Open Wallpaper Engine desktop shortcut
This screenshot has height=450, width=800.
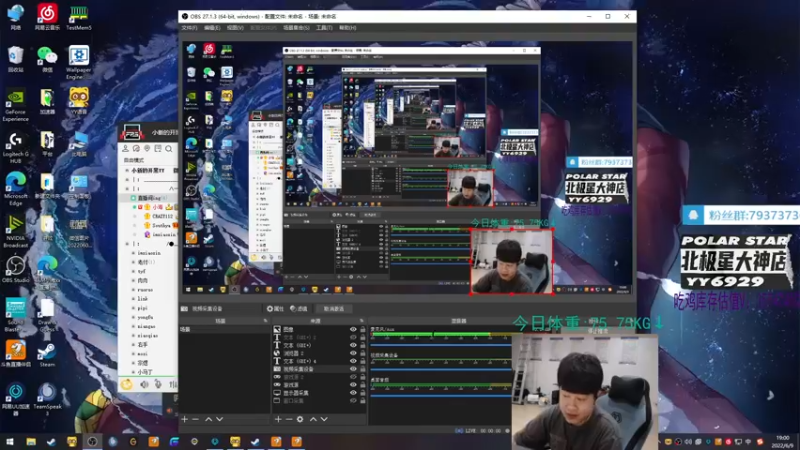(x=79, y=62)
